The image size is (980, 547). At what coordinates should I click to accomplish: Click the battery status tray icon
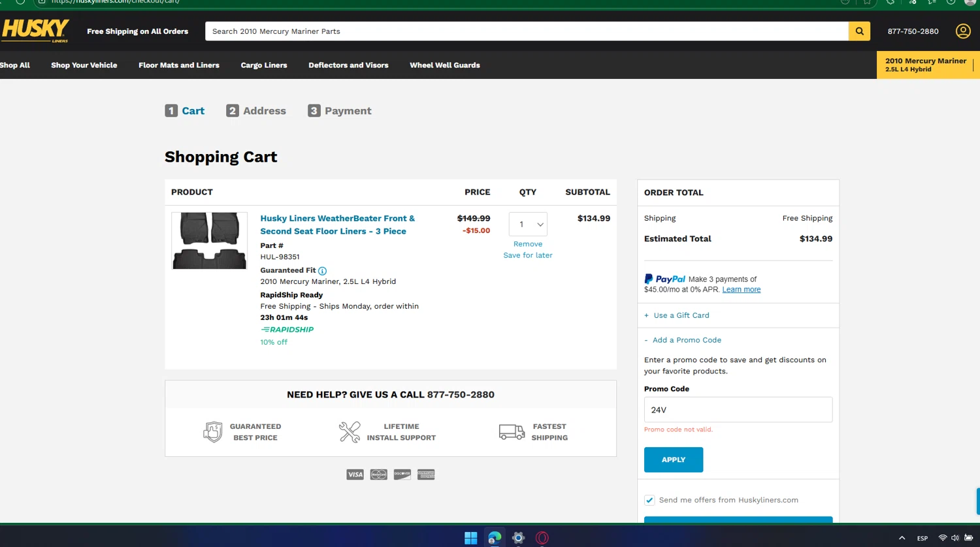pos(969,538)
